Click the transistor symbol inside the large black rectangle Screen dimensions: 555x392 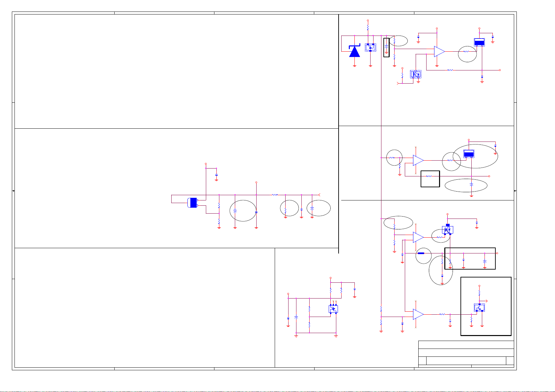click(479, 307)
